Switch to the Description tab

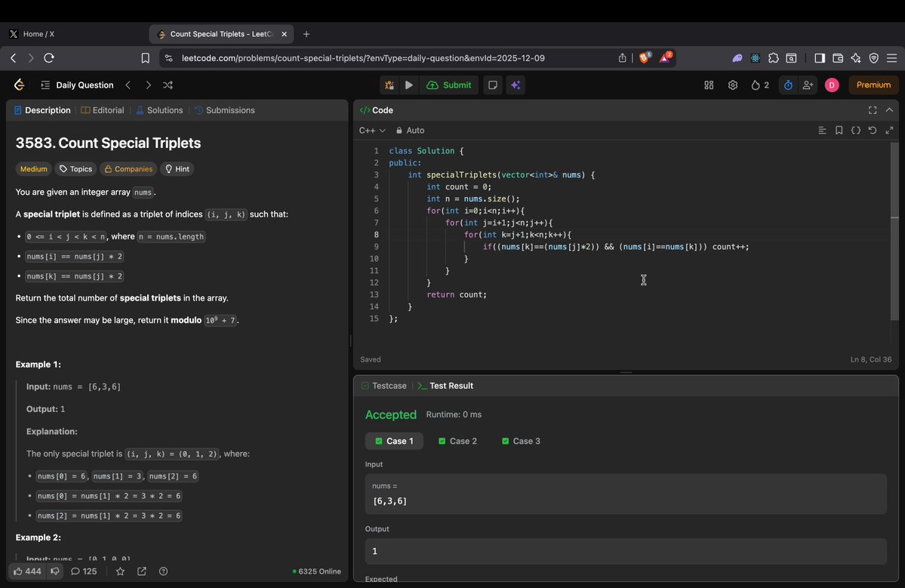(42, 110)
